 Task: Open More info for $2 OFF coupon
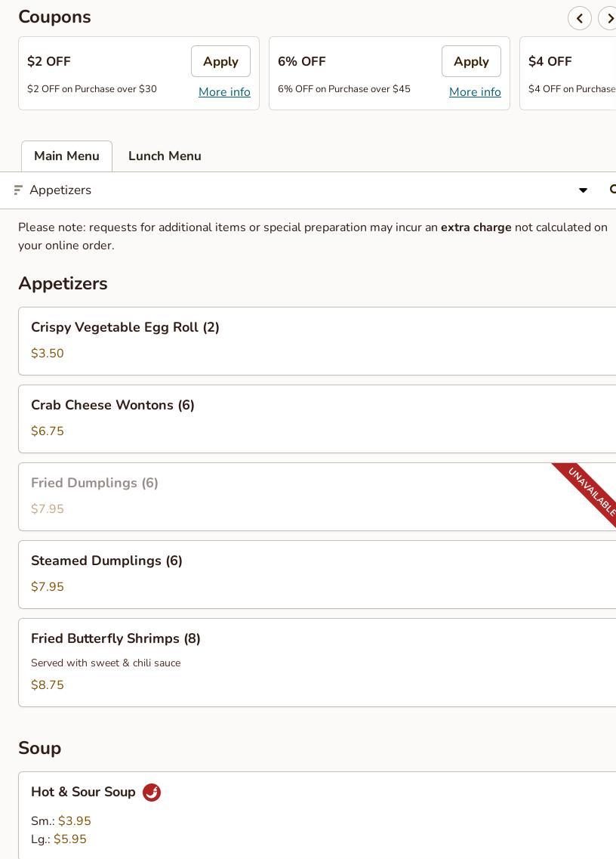224,92
